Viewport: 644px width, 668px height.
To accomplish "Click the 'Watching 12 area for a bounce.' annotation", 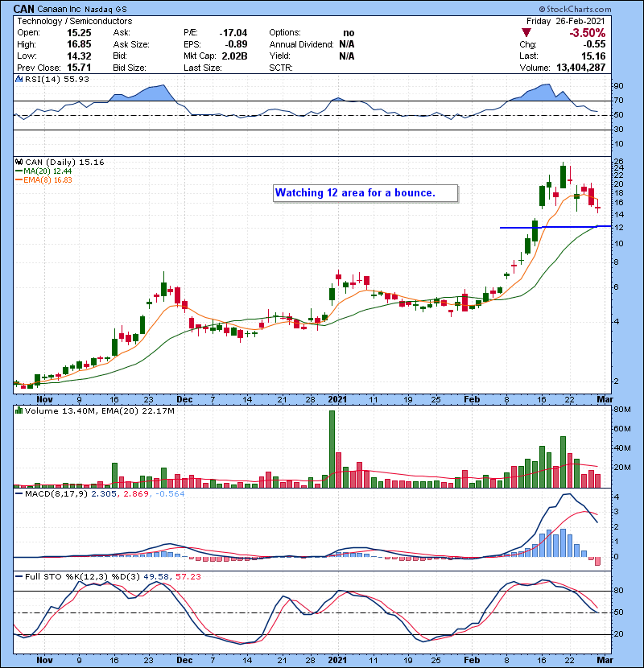I will (365, 193).
